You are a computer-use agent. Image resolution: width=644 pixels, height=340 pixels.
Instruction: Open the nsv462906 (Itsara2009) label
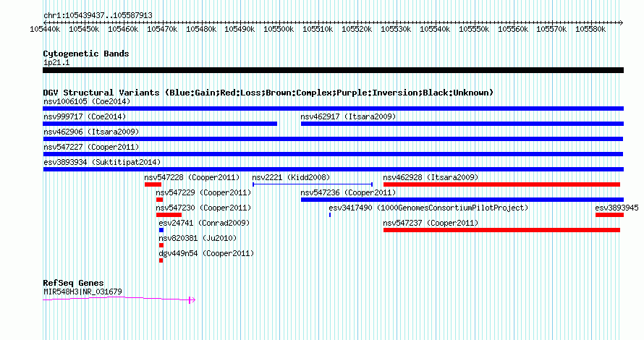pyautogui.click(x=91, y=132)
